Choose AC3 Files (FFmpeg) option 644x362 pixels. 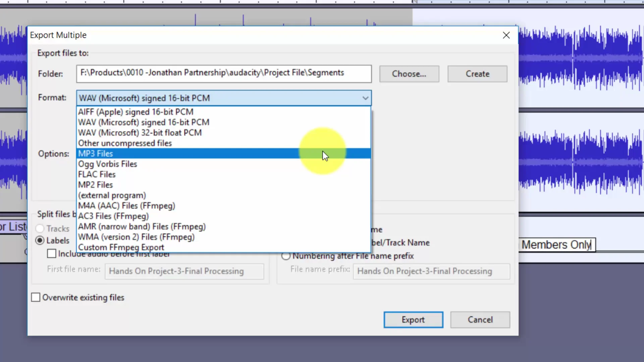[x=224, y=216]
